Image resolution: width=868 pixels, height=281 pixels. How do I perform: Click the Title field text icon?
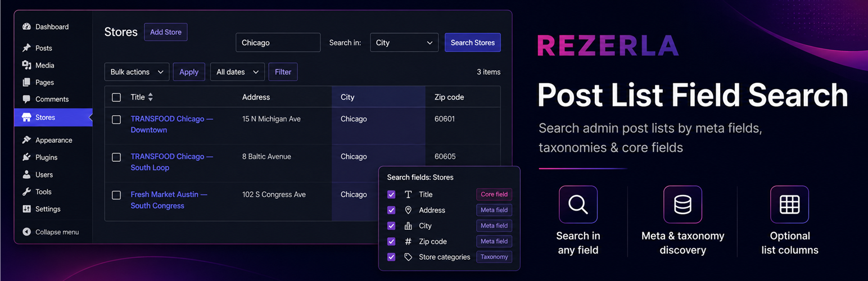[x=408, y=194]
